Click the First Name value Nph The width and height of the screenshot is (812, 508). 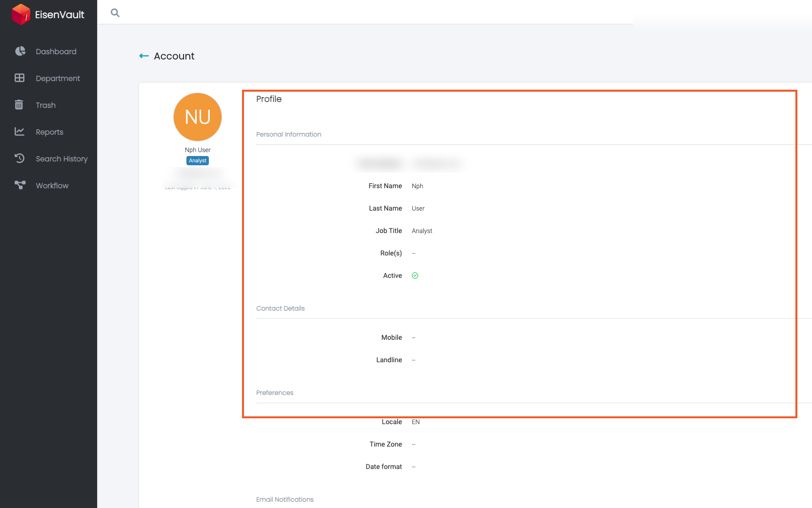[417, 186]
